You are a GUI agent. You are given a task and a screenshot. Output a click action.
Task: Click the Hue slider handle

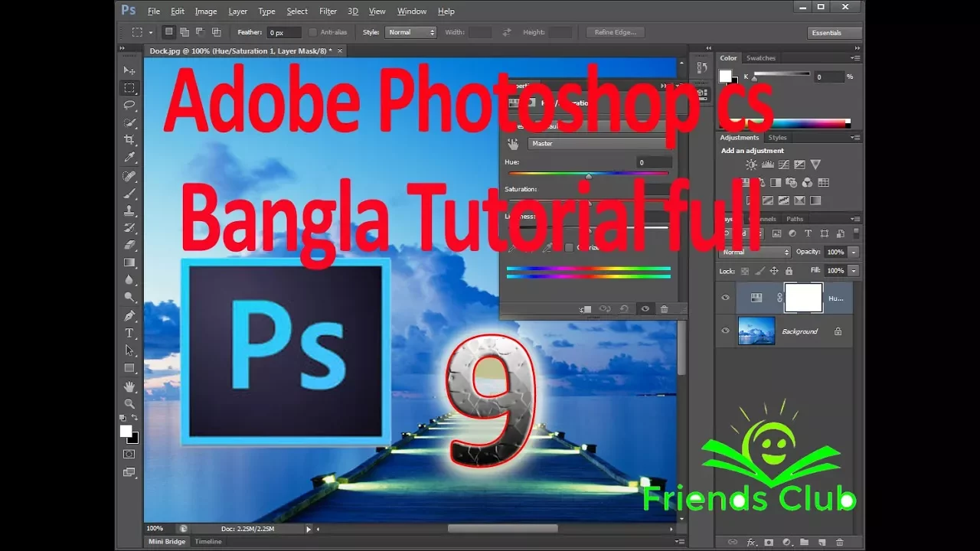click(589, 176)
